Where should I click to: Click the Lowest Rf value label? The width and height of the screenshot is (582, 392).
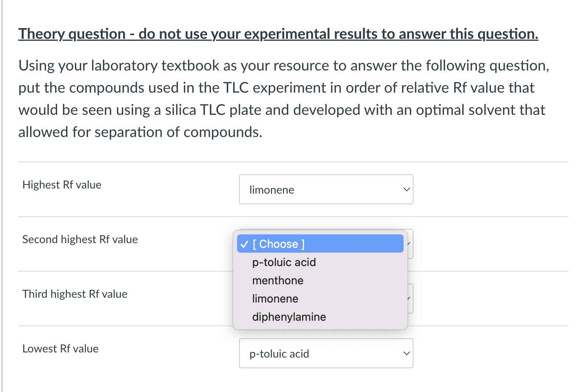tap(60, 349)
